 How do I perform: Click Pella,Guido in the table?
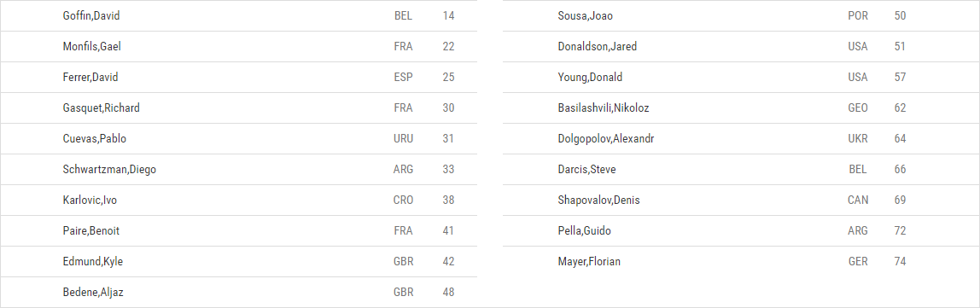(585, 231)
